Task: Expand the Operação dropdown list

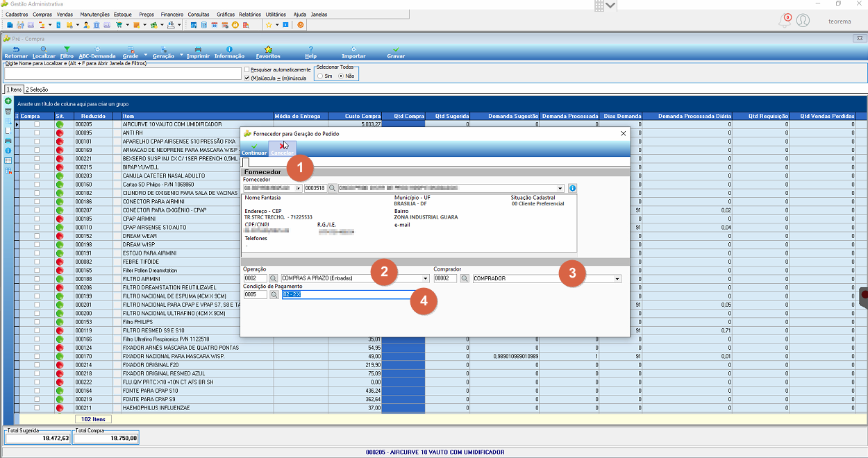Action: coord(426,278)
